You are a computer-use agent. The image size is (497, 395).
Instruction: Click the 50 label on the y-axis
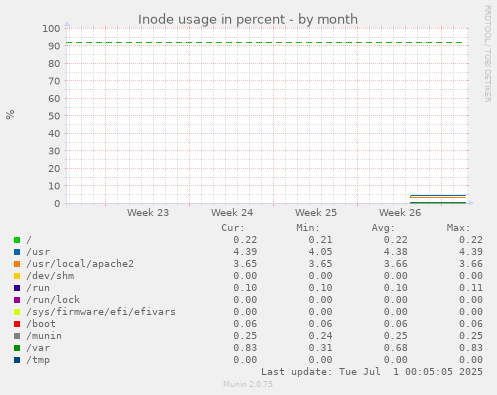(54, 116)
